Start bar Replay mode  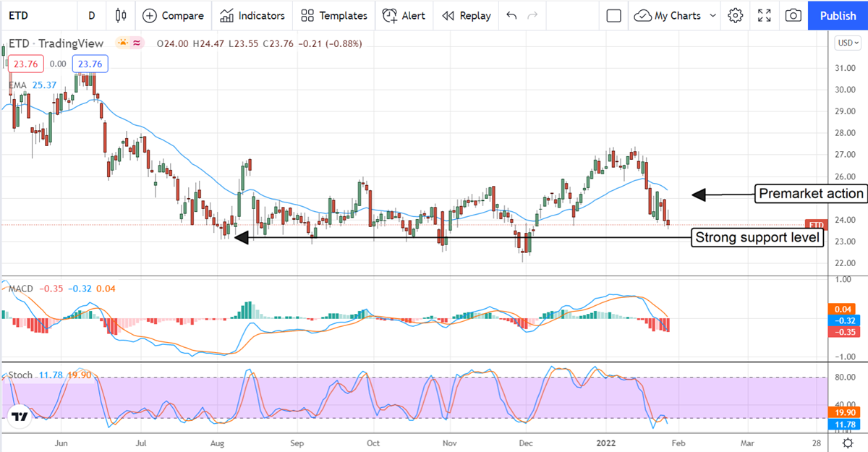coord(466,15)
